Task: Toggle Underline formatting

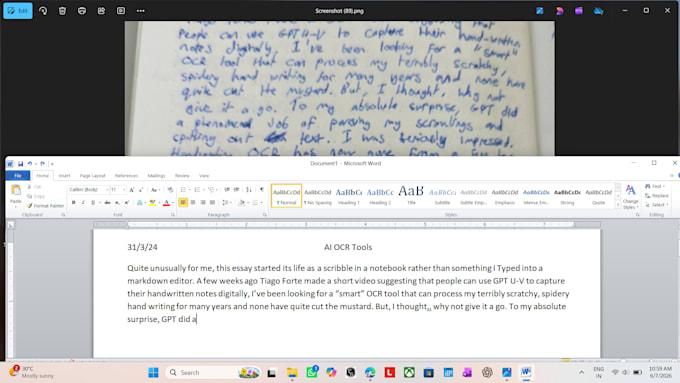Action: point(92,203)
